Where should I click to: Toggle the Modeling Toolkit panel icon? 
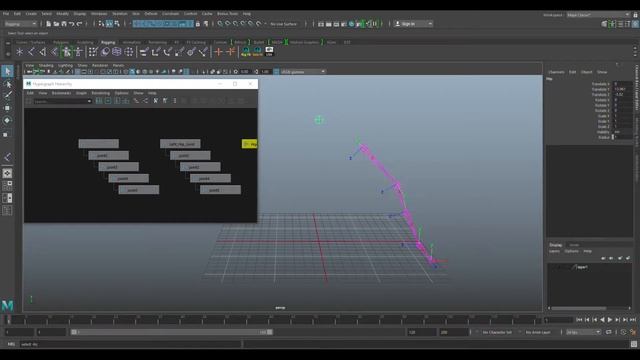coord(604,24)
